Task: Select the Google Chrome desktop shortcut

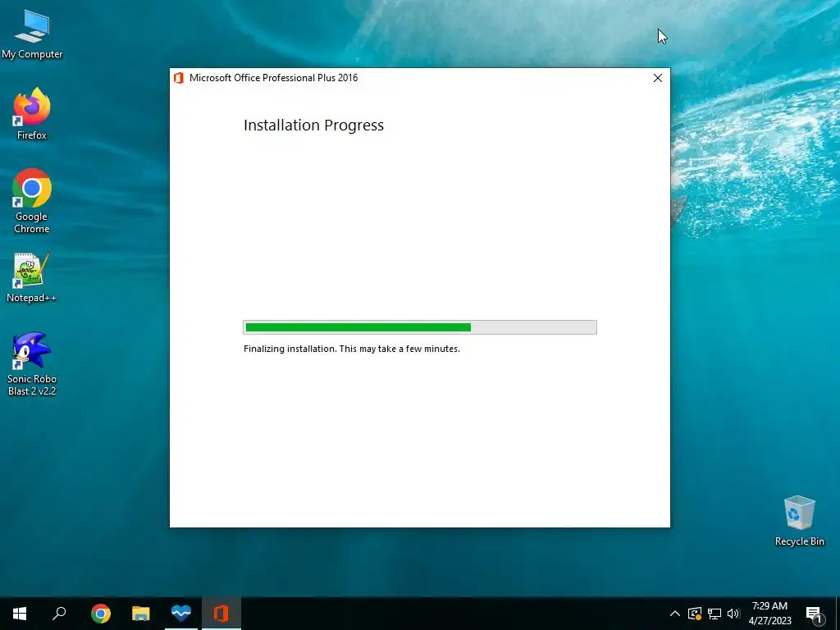Action: click(32, 202)
